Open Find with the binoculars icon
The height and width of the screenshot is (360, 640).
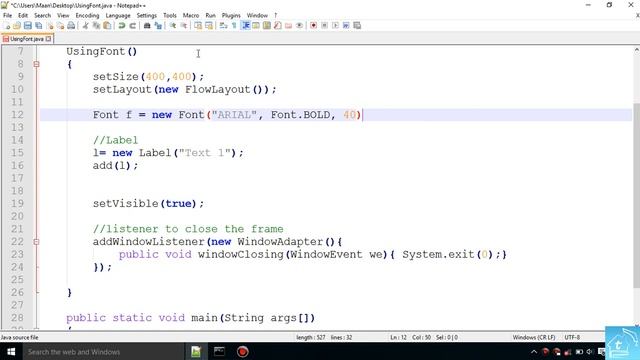tap(147, 25)
